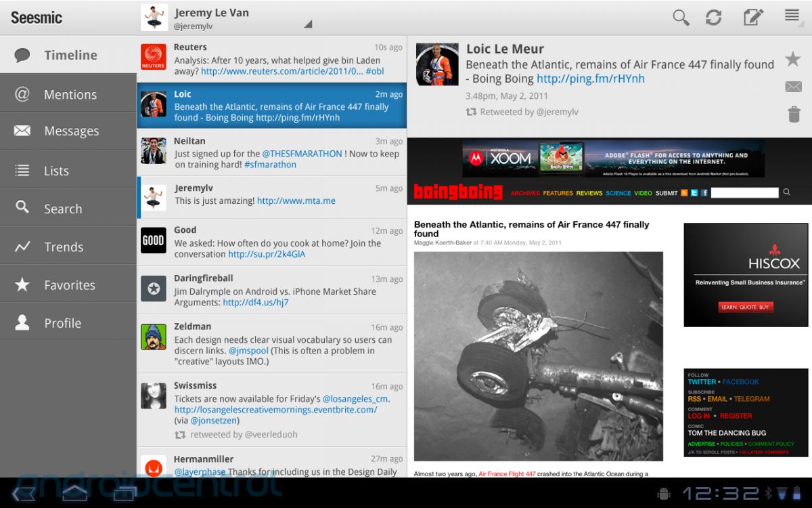Open the reuters.com link in Reuters tweet
The height and width of the screenshot is (508, 812).
click(x=282, y=71)
